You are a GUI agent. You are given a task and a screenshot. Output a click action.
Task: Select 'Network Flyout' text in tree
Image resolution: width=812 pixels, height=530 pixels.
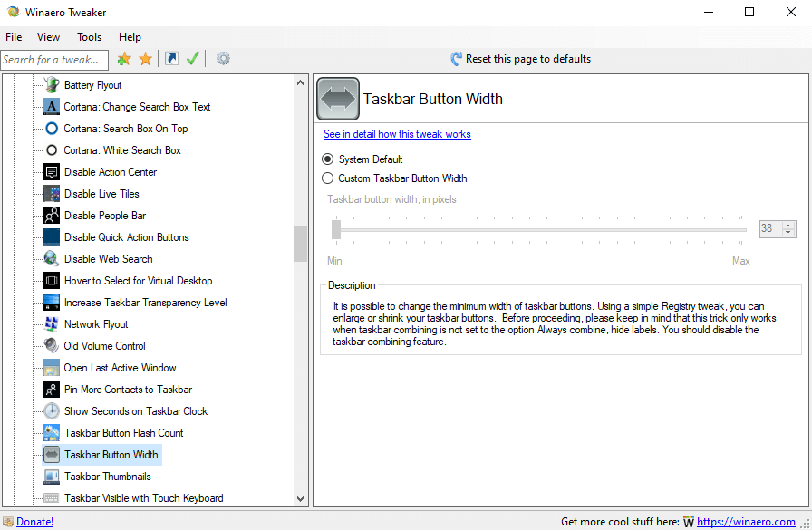(96, 324)
